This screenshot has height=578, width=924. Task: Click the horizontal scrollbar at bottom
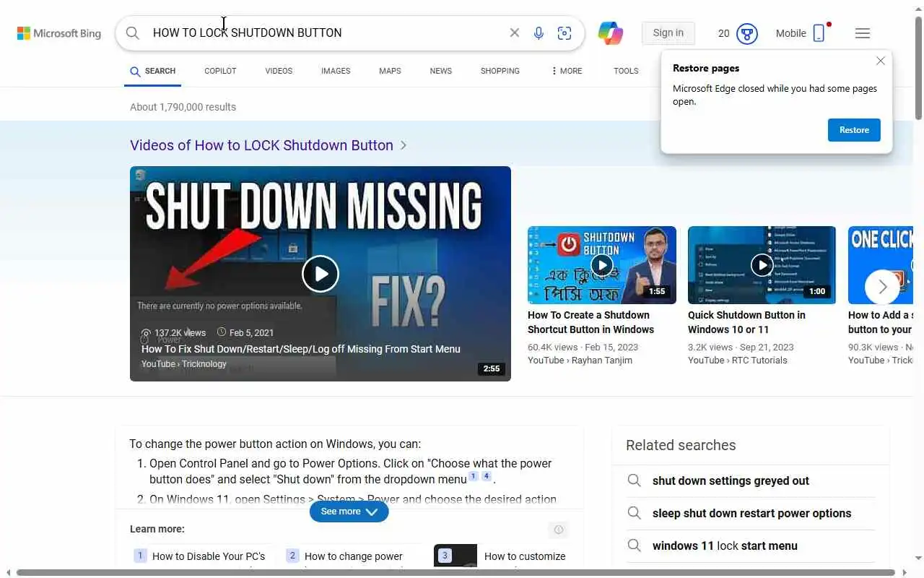click(x=456, y=572)
